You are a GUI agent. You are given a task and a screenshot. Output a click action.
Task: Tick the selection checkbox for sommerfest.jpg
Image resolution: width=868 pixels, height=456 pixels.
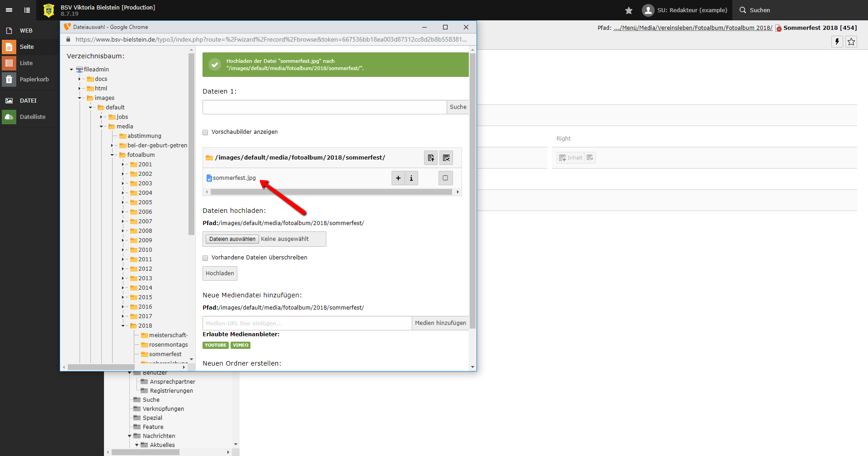(445, 178)
